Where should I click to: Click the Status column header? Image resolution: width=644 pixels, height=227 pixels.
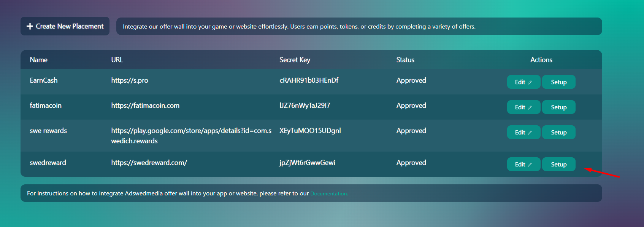point(405,60)
